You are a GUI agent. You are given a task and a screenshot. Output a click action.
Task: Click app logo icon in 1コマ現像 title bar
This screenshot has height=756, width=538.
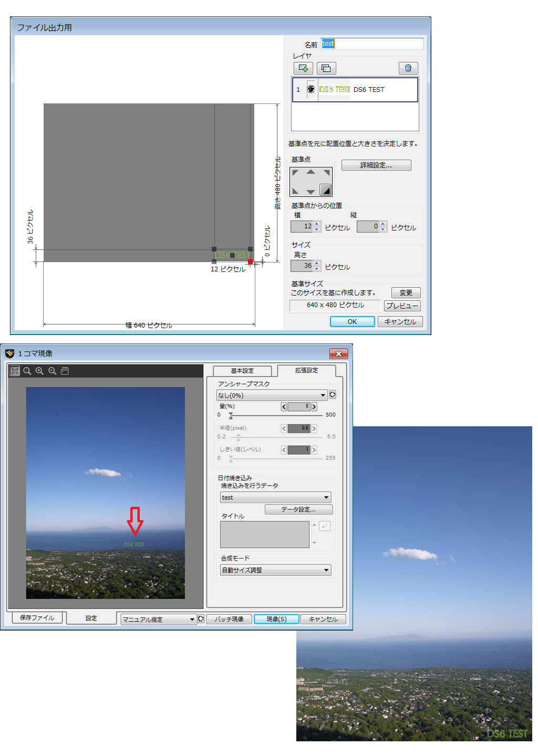click(9, 353)
